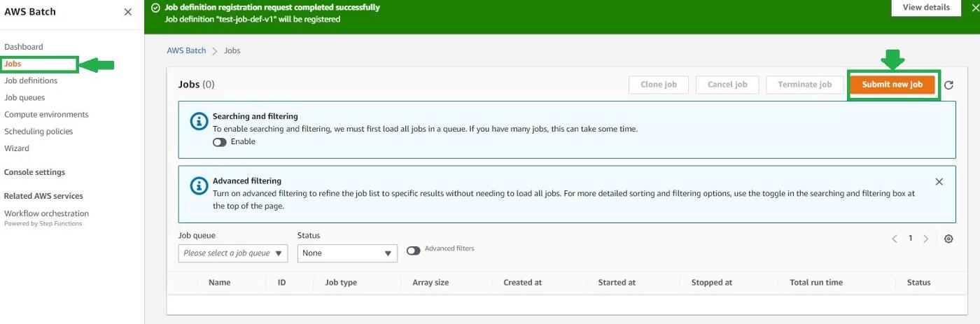The width and height of the screenshot is (980, 324).
Task: Enable the searching and filtering toggle
Action: 220,142
